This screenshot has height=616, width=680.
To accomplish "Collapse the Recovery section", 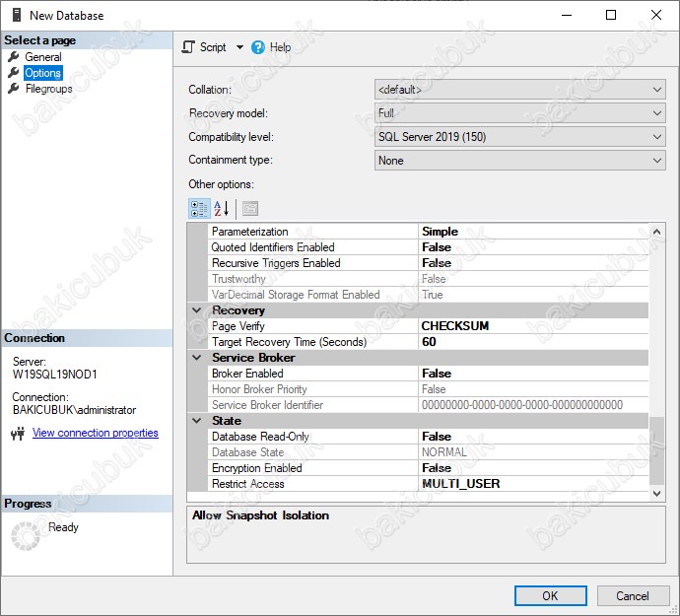I will (197, 310).
